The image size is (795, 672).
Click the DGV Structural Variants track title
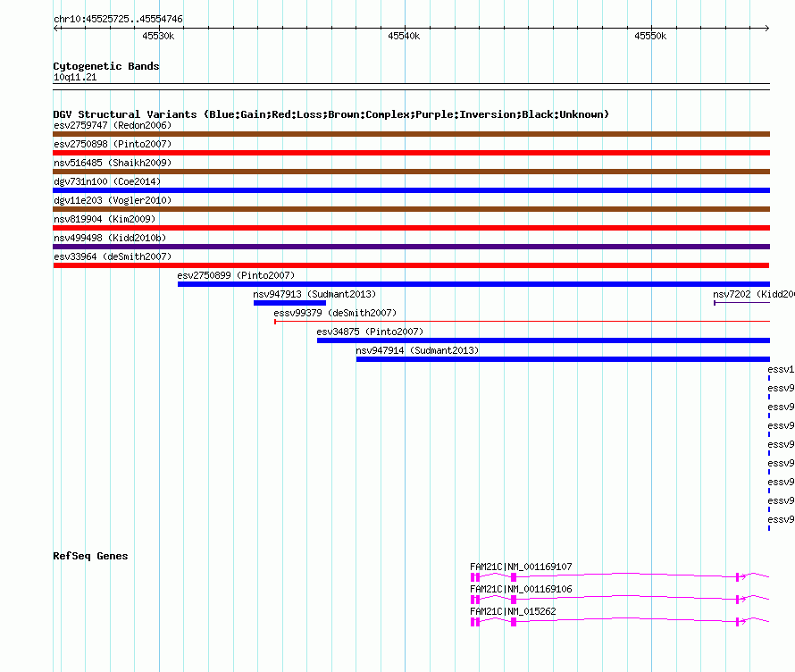[x=331, y=114]
